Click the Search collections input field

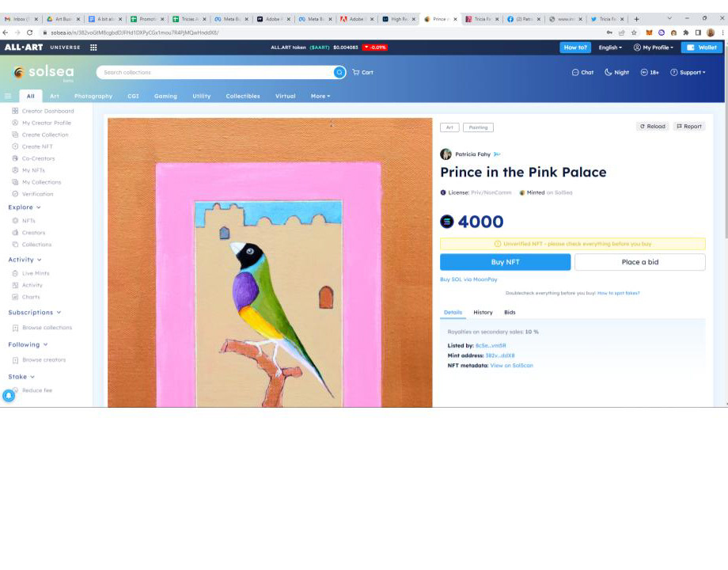click(x=215, y=73)
